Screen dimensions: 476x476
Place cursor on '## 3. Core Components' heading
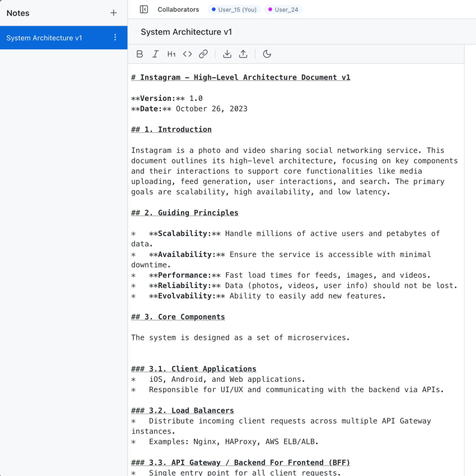pyautogui.click(x=178, y=317)
